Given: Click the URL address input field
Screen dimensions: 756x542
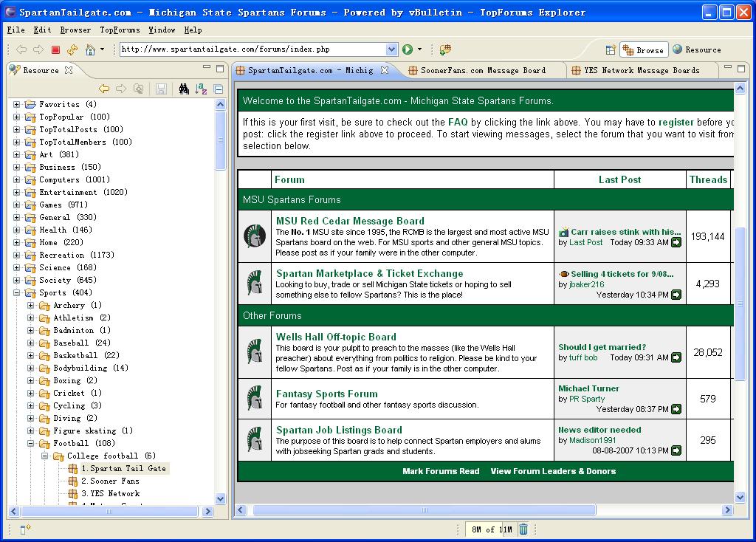Looking at the screenshot, I should [252, 49].
